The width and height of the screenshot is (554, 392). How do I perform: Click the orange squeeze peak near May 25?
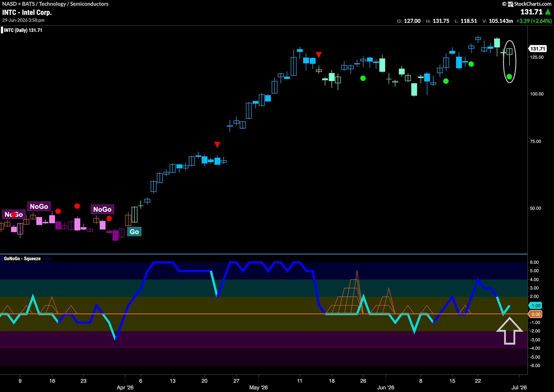click(x=357, y=292)
